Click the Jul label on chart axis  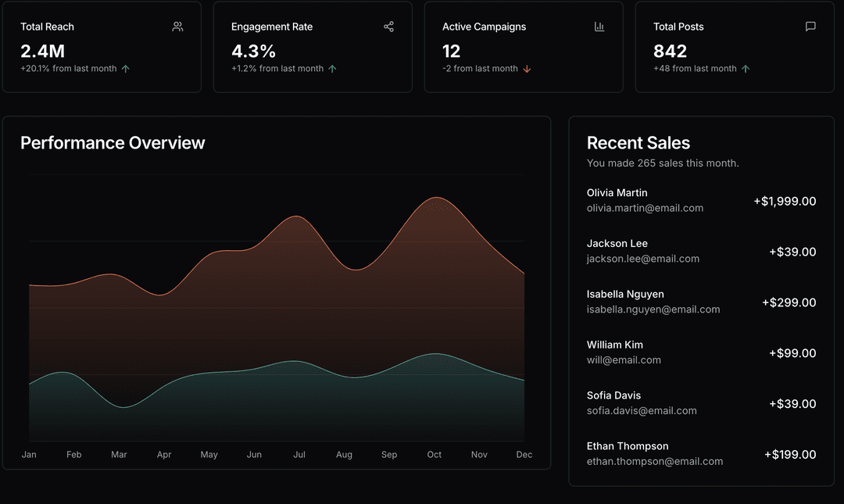point(299,455)
